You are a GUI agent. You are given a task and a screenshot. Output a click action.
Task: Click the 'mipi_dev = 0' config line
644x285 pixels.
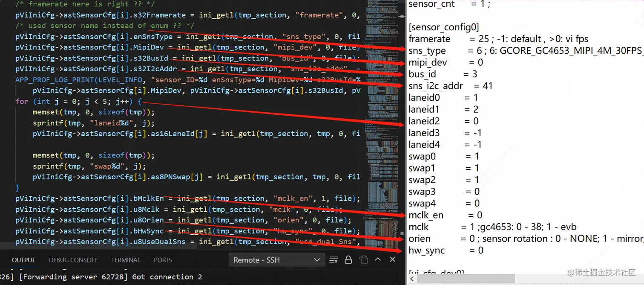446,62
